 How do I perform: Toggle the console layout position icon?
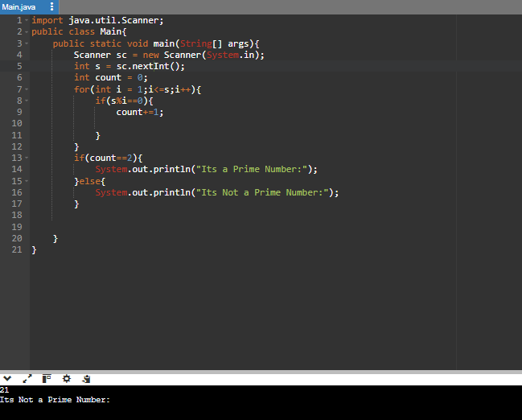[47, 378]
